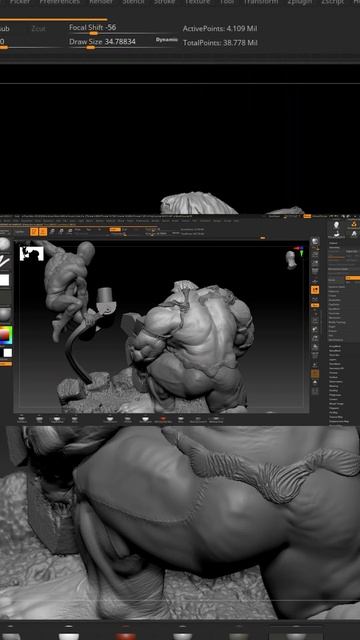Toggle the small orange Local button on shelf
The height and width of the screenshot is (640, 360).
315,305
